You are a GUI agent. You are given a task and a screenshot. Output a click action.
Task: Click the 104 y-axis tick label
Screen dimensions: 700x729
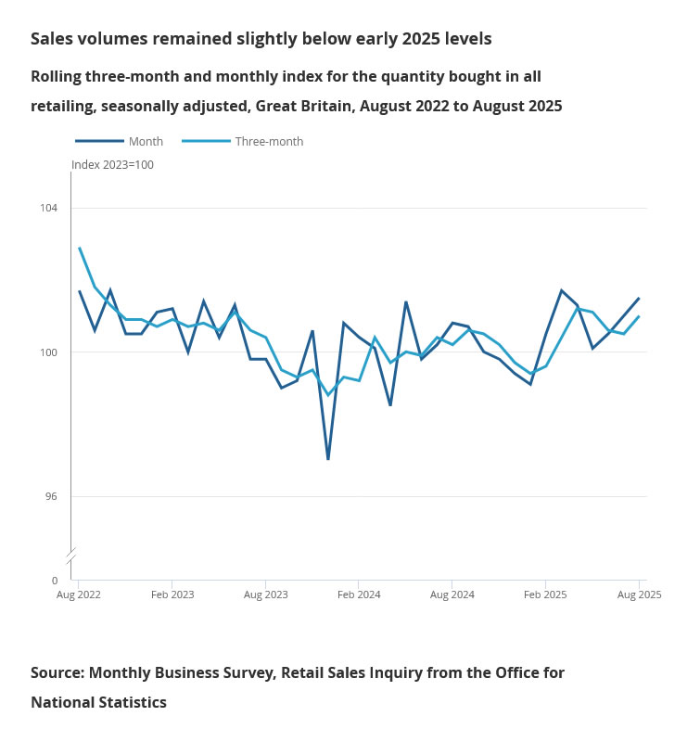49,208
